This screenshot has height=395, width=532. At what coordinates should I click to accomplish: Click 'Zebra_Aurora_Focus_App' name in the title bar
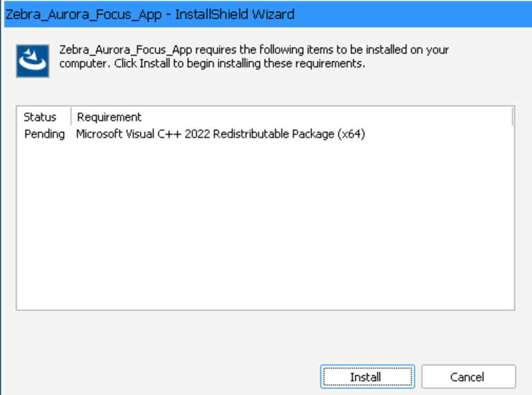(x=84, y=15)
